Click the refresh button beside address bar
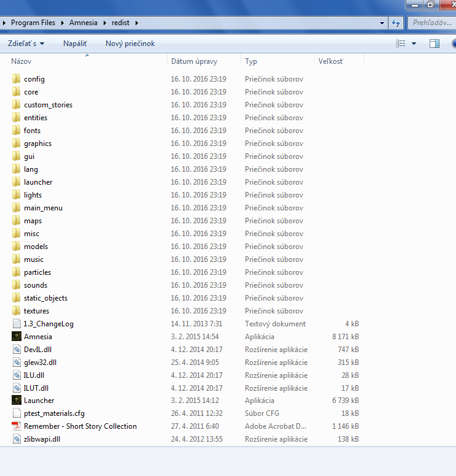Image resolution: width=456 pixels, height=476 pixels. coord(396,23)
